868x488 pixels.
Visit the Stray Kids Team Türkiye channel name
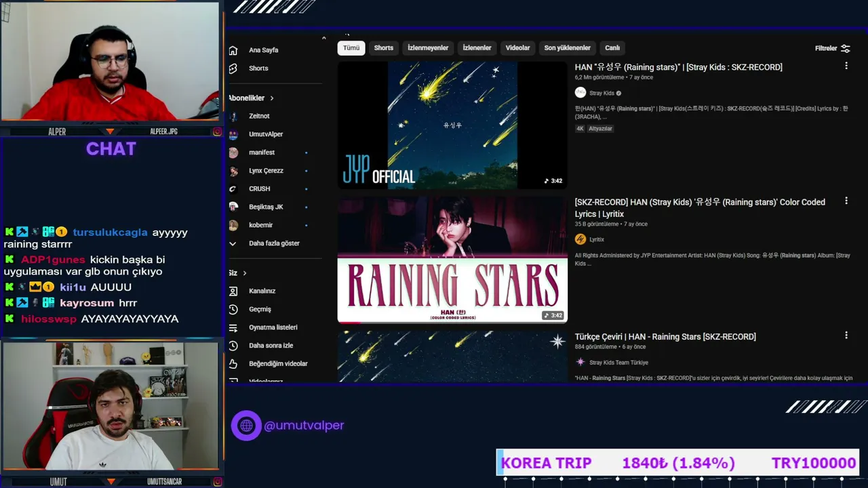(618, 363)
